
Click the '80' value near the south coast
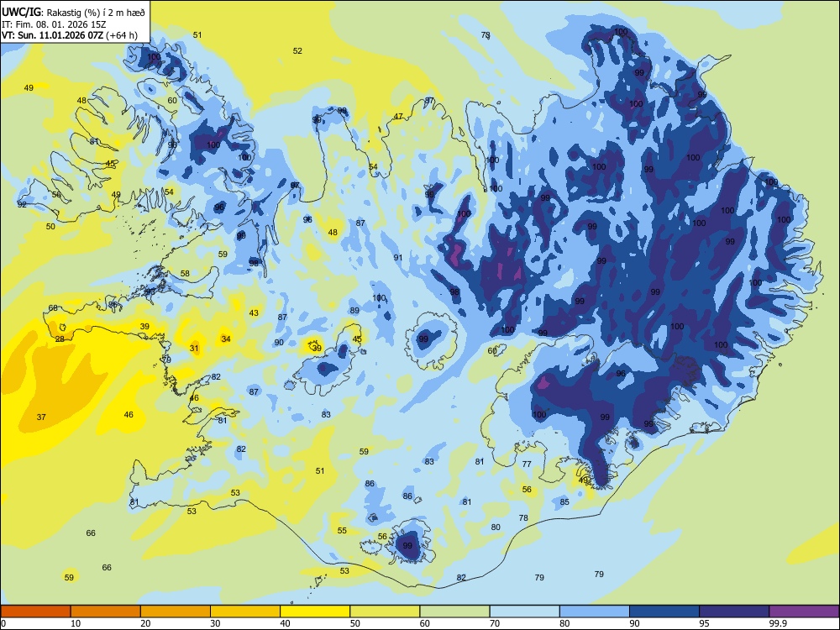click(496, 528)
